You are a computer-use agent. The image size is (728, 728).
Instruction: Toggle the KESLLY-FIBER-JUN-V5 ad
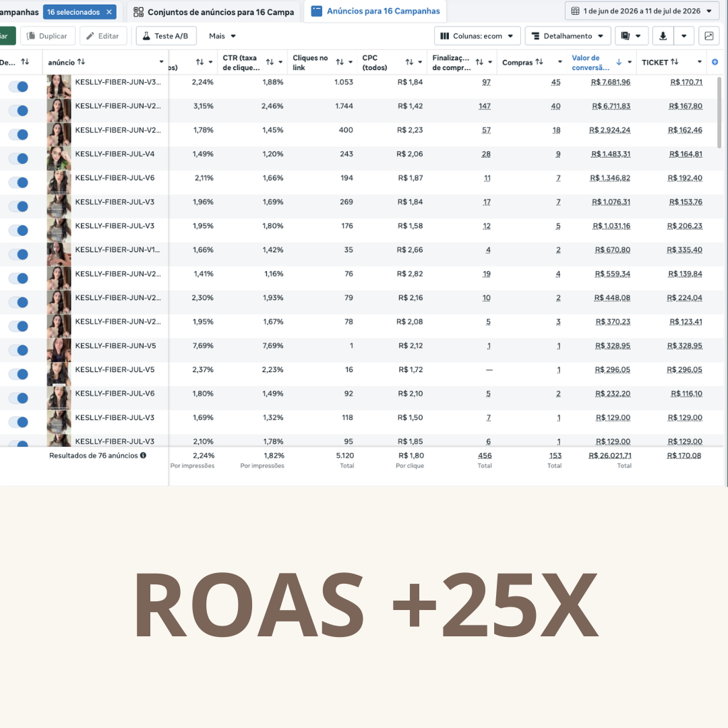(x=19, y=350)
